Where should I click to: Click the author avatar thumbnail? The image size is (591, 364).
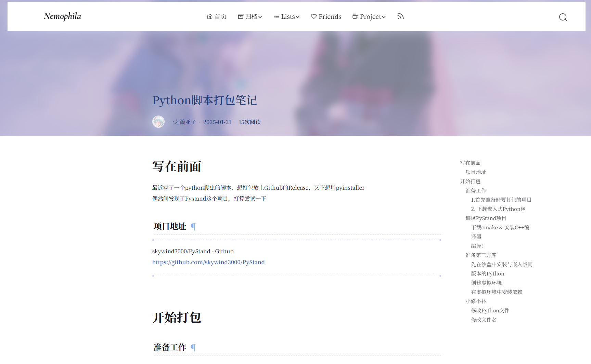[158, 121]
